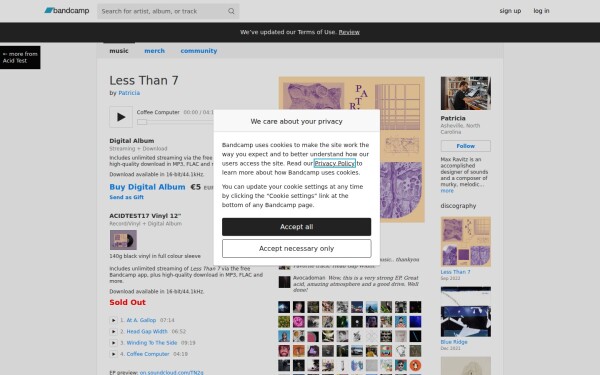Click the orange penguin supporter avatar
600x375 pixels.
pos(415,365)
